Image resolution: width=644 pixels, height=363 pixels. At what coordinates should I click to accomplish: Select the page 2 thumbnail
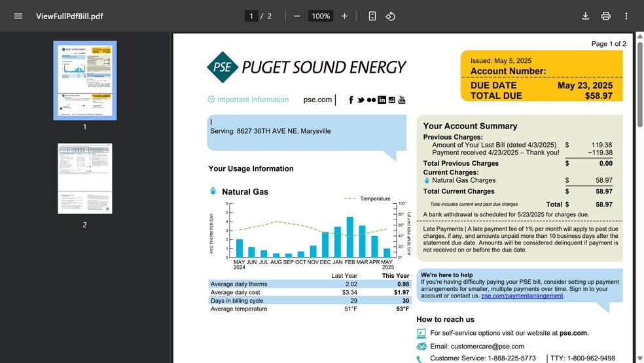pos(84,178)
